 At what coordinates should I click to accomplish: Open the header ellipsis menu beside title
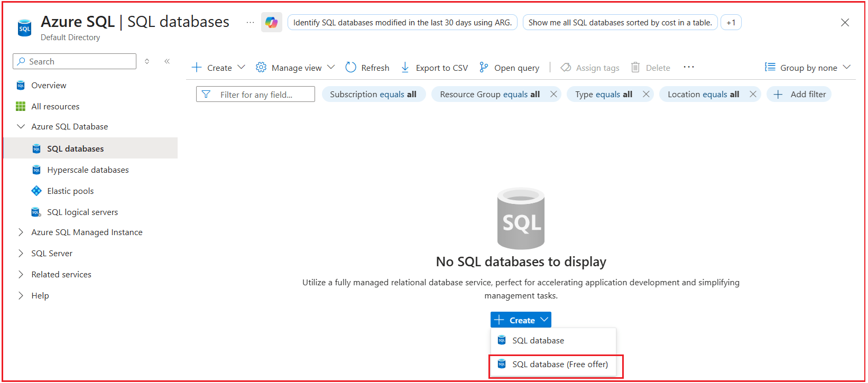click(x=250, y=22)
